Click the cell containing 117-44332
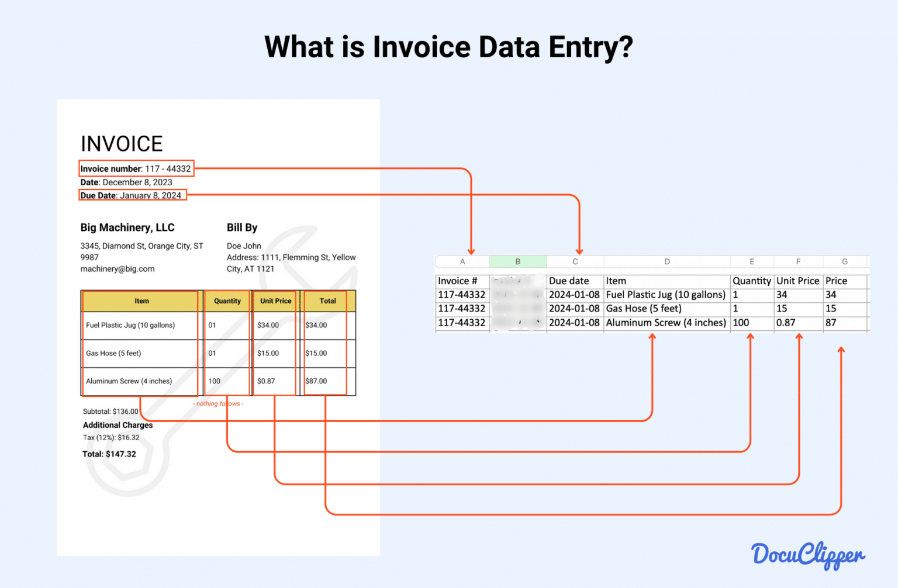898x588 pixels. 461,295
